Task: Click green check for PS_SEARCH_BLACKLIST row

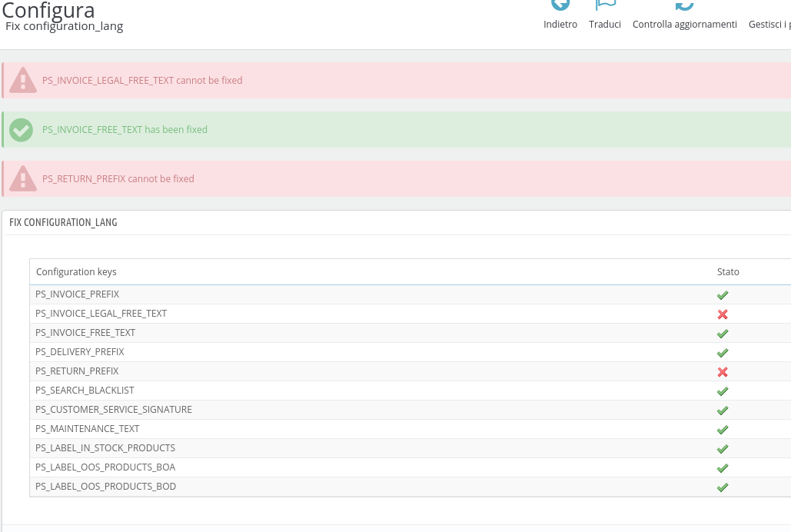Action: tap(723, 391)
